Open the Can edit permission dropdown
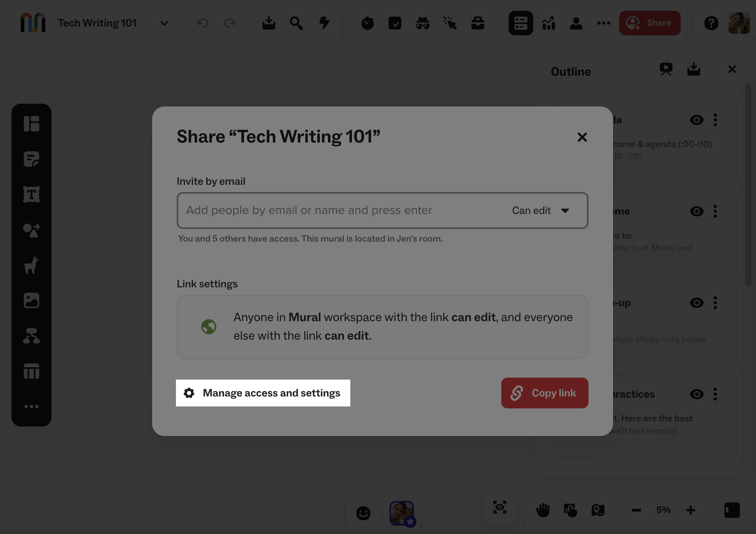This screenshot has width=756, height=534. 540,211
